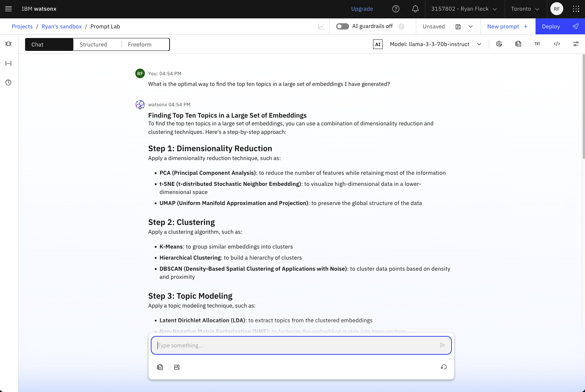This screenshot has width=585, height=392.
Task: Expand the llama-3-3-70b-instruct model dropdown
Action: (479, 44)
